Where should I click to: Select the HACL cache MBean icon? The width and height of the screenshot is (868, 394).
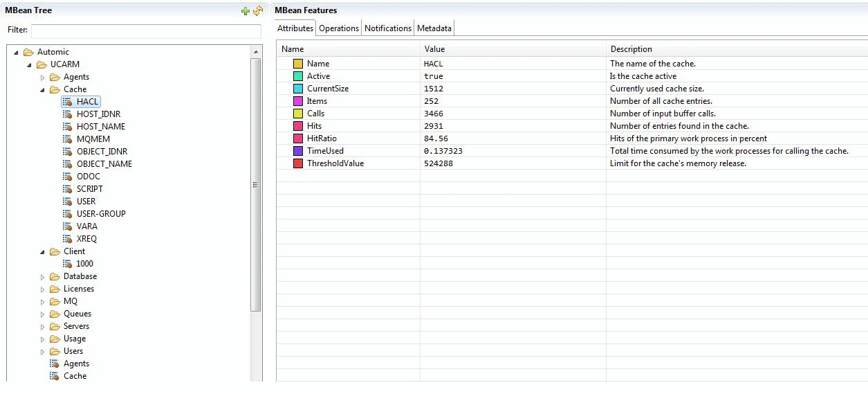[x=68, y=102]
